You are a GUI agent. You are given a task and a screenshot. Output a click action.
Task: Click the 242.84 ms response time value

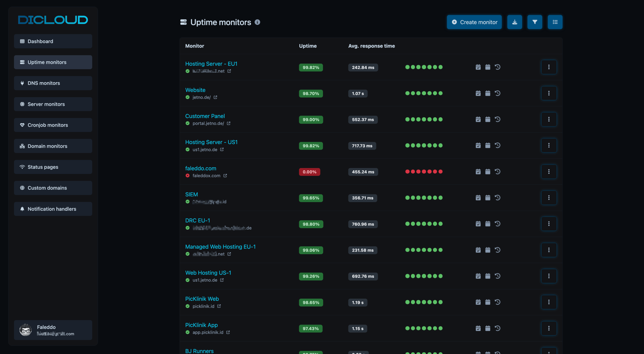363,67
